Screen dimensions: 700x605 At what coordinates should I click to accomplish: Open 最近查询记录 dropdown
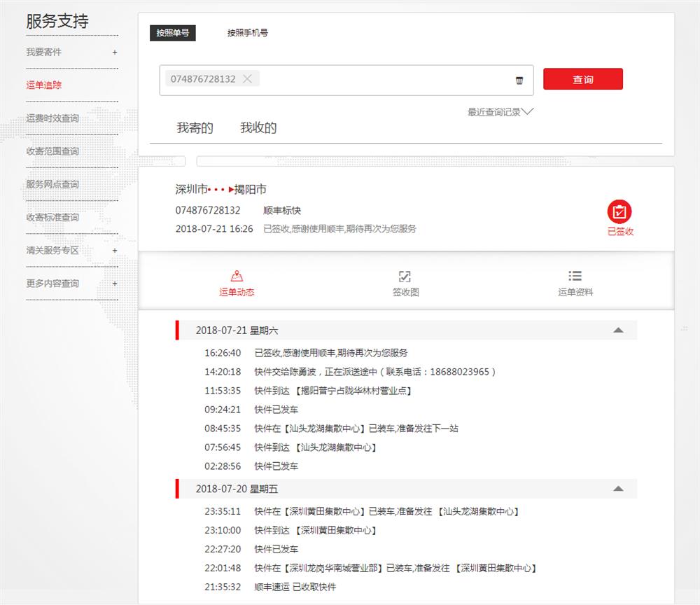click(500, 111)
